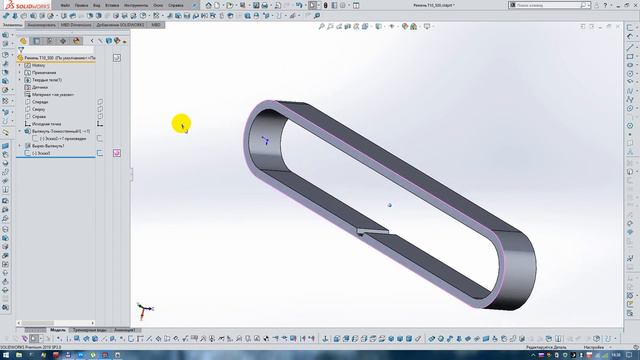Screen dimensions: 640x360
Task: Toggle display pane box for Справа plane
Action: 100,117
